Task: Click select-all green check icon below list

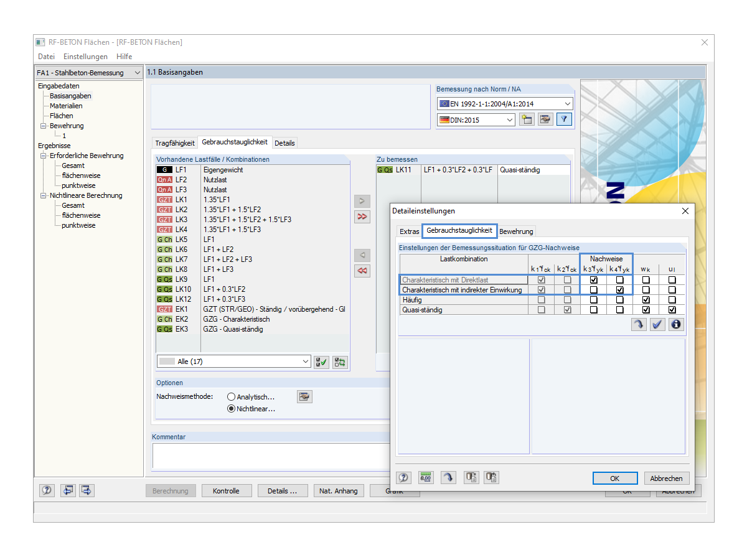Action: click(x=321, y=362)
